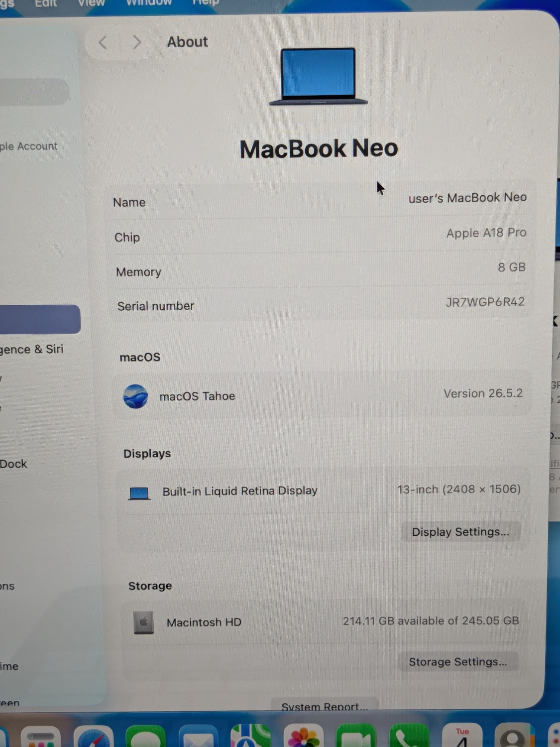
Task: Click the macOS Tahoe label
Action: 197,396
